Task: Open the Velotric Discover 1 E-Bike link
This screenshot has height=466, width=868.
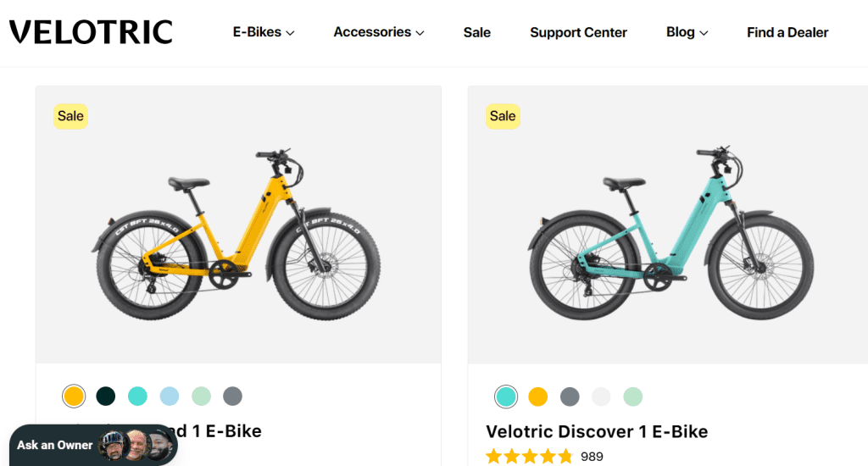Action: (x=597, y=431)
